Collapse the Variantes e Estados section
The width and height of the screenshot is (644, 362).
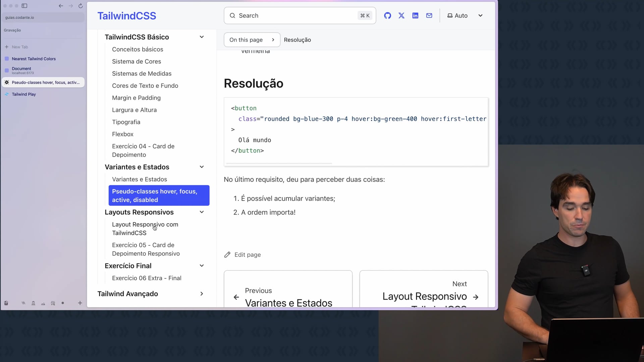202,167
